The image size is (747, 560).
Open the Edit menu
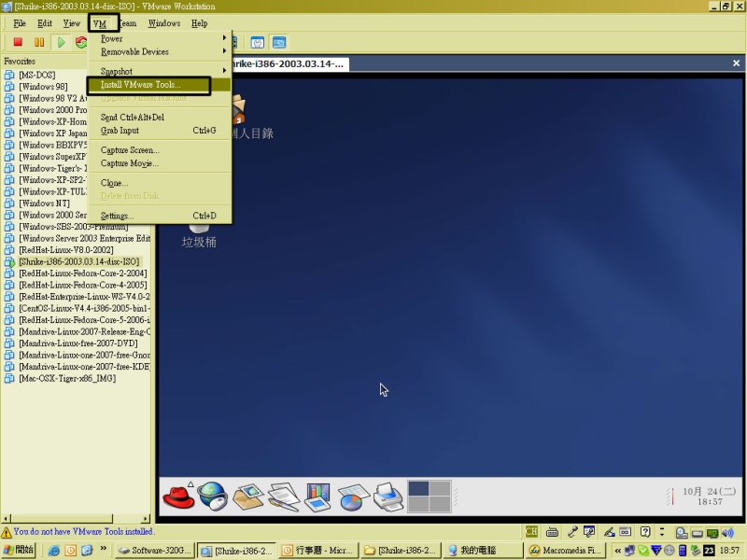[x=45, y=23]
